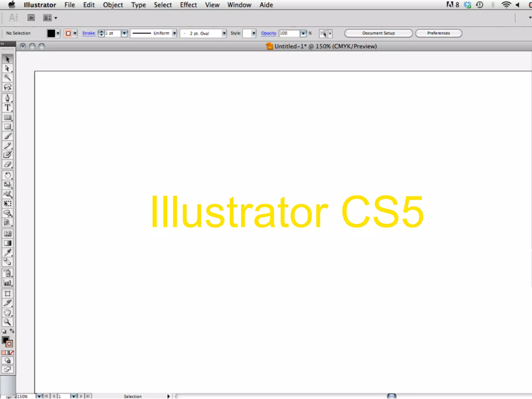Click the Document Setup button

[378, 33]
